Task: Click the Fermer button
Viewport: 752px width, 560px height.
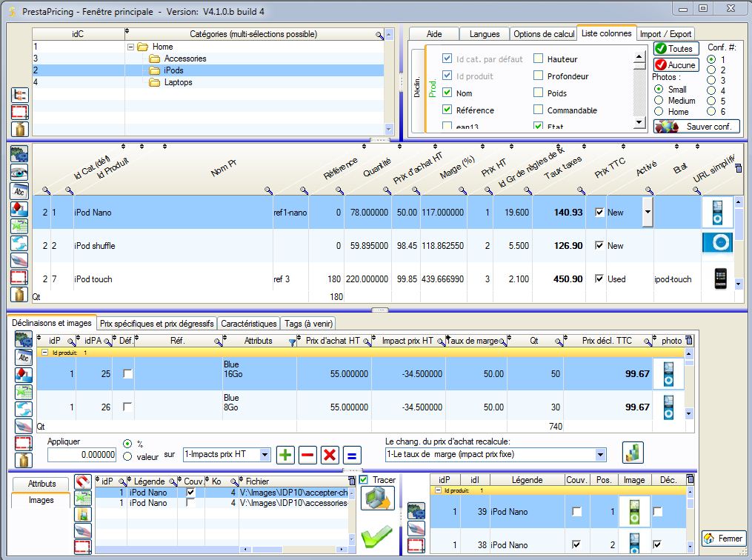Action: (724, 539)
